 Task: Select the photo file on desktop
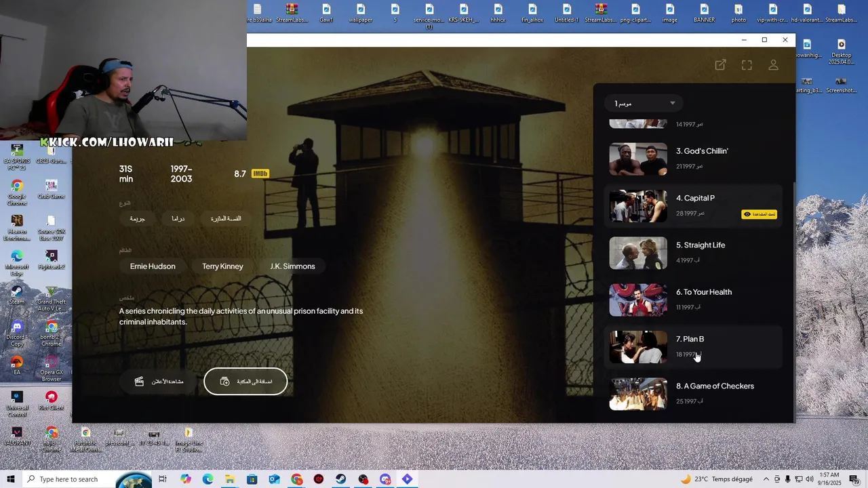click(x=738, y=14)
